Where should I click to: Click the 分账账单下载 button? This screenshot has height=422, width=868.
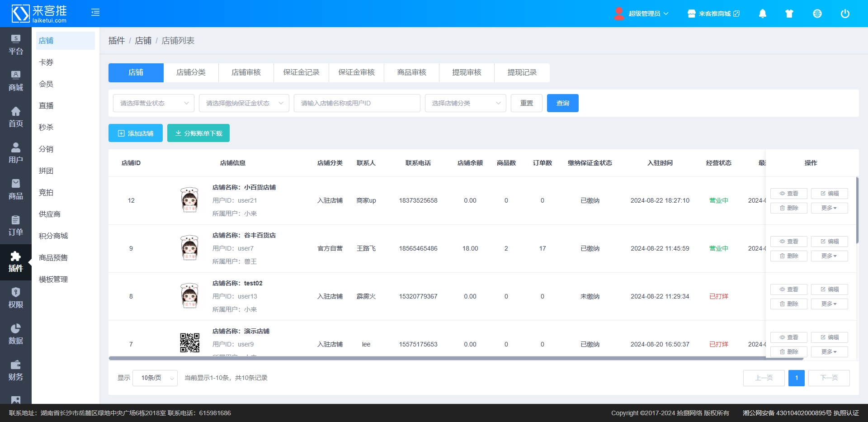pyautogui.click(x=198, y=133)
